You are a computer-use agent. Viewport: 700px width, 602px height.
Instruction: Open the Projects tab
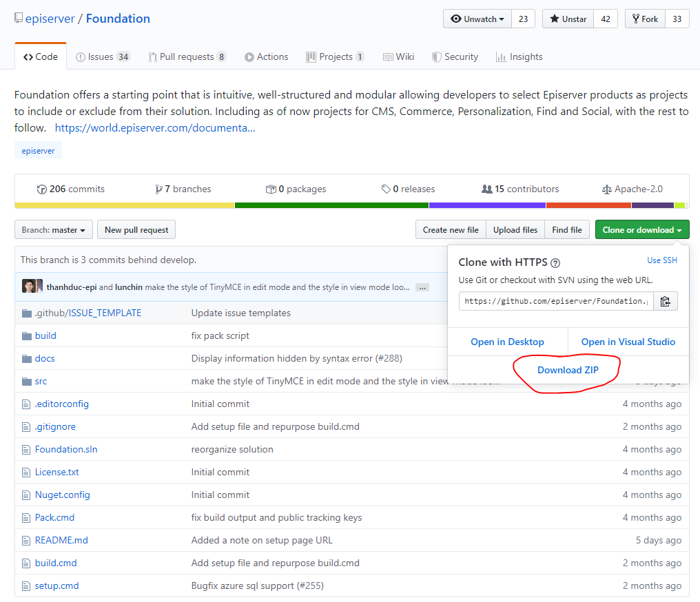tap(335, 56)
